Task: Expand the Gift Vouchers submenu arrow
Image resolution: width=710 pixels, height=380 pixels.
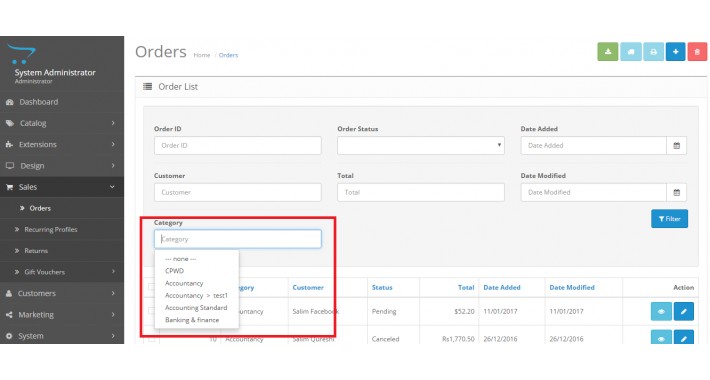Action: click(x=113, y=272)
